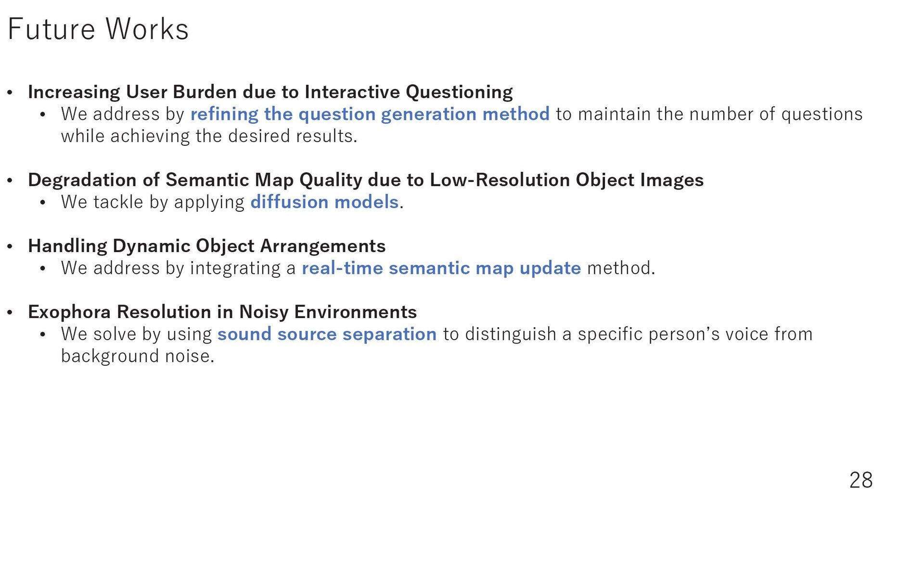Select the heading Exophora Resolution in Noisy Environments

[x=222, y=312]
